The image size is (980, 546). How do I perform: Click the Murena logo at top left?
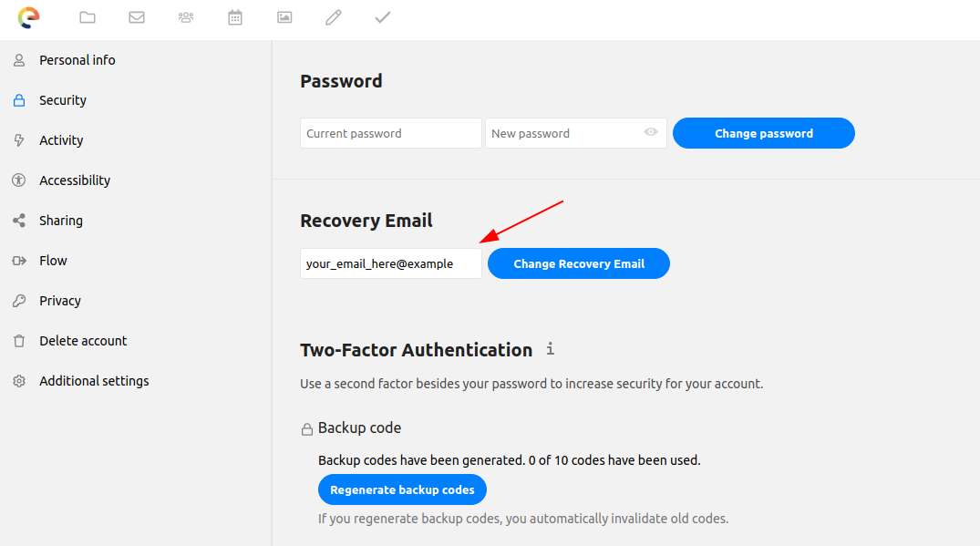[28, 16]
